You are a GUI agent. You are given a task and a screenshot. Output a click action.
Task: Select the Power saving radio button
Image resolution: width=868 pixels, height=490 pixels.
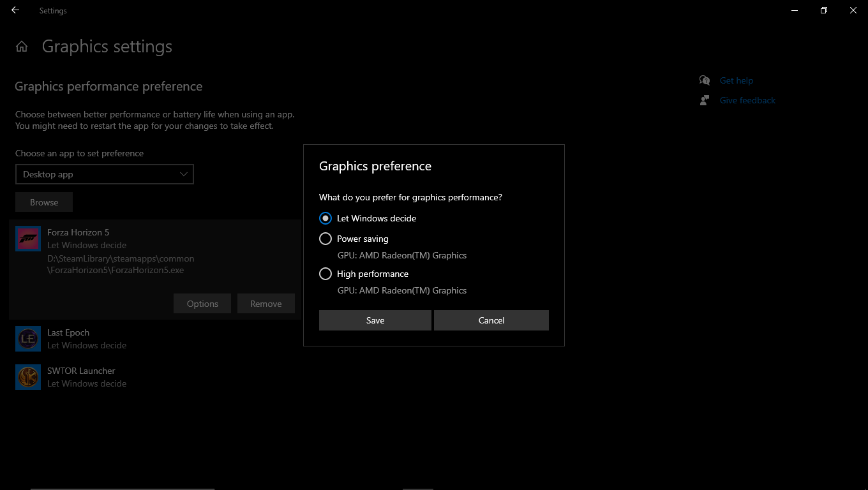coord(325,239)
